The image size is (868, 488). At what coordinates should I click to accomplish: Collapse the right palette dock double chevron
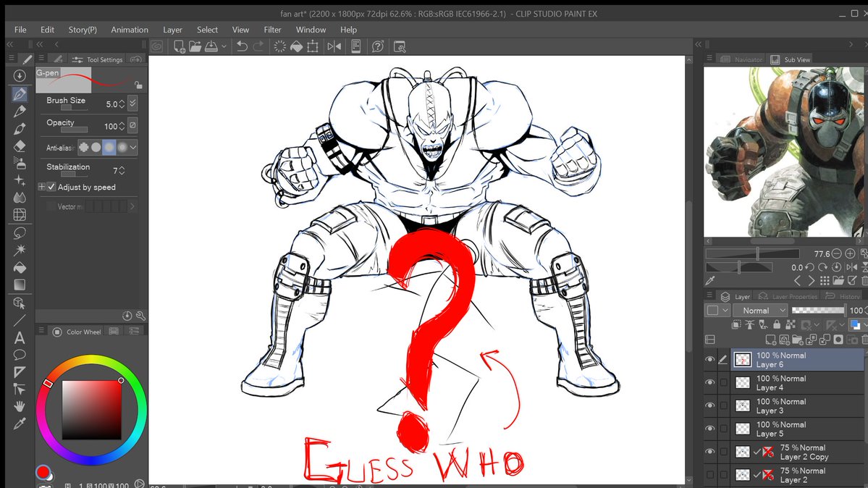[699, 44]
